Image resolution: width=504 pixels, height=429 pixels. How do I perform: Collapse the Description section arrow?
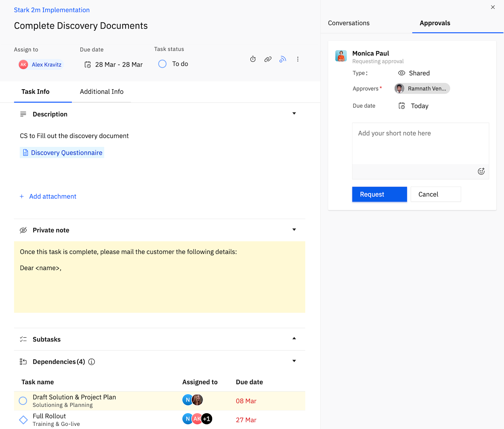click(294, 113)
